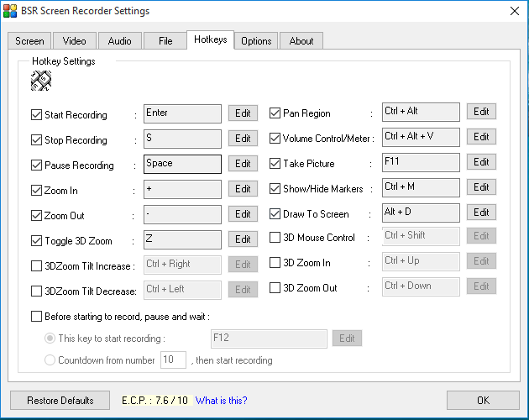Click Edit for Pause Recording
Viewport: 529px width, 420px height.
point(243,164)
